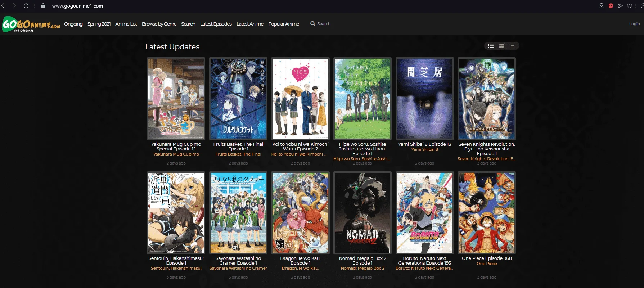Switch Latest Updates to grid view
This screenshot has width=644, height=288.
coord(502,46)
